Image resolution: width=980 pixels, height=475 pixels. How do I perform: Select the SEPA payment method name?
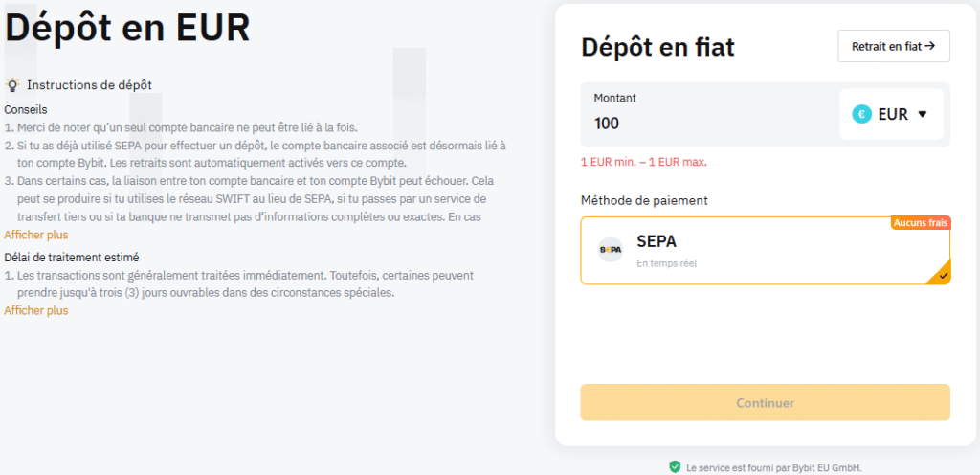click(x=657, y=241)
